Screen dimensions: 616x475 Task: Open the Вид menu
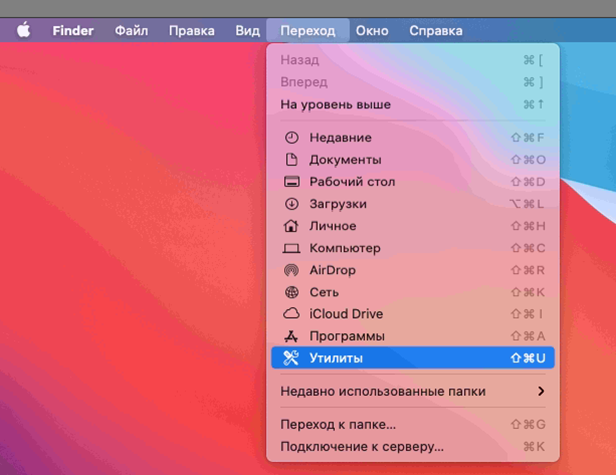point(247,30)
